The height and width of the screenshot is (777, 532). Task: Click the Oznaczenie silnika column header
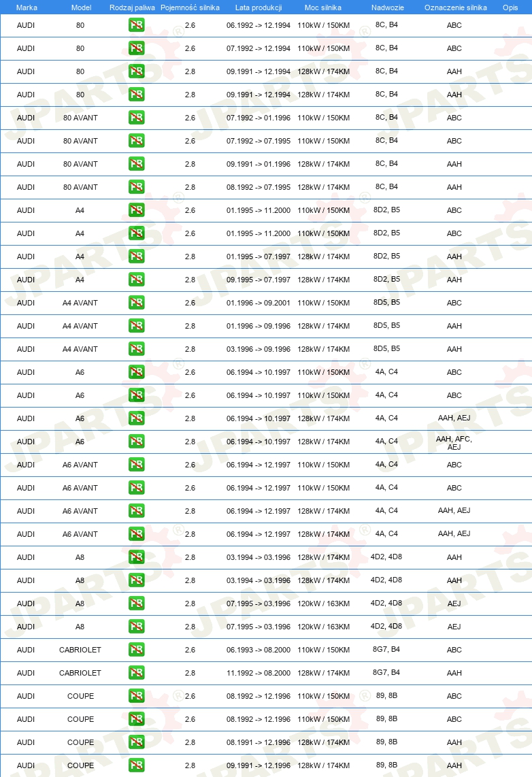tap(456, 7)
